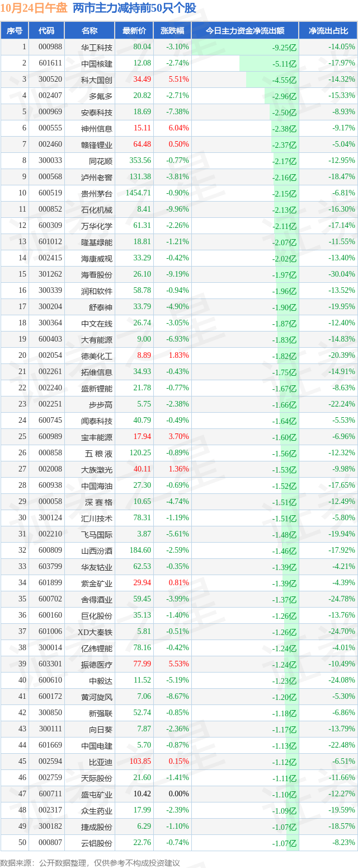Select stock name 中文在线

click(x=97, y=323)
